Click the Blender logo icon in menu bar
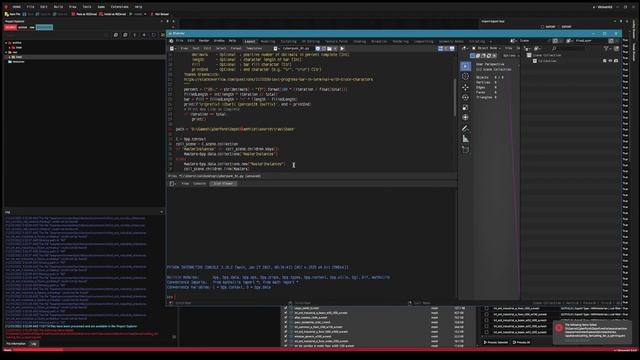The width and height of the screenshot is (640, 360). click(x=171, y=41)
